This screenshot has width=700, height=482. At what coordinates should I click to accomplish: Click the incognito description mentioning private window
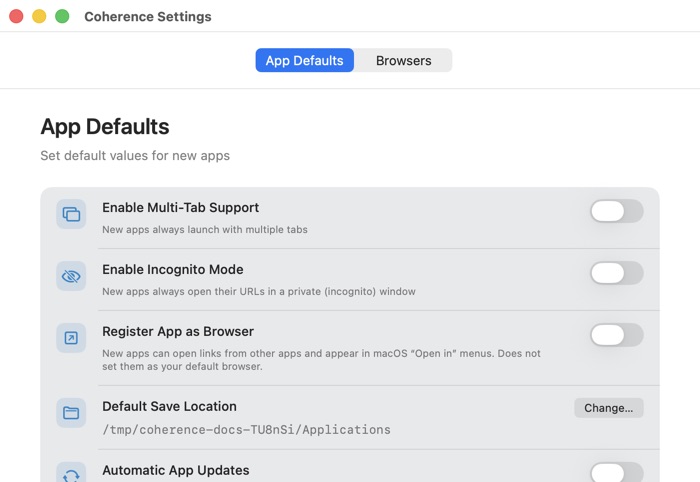coord(259,291)
